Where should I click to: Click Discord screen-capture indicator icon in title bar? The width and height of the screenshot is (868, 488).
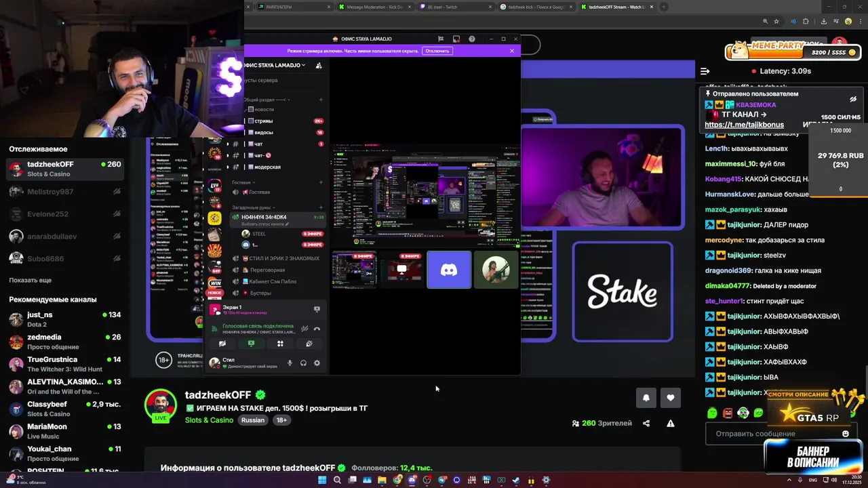(456, 39)
